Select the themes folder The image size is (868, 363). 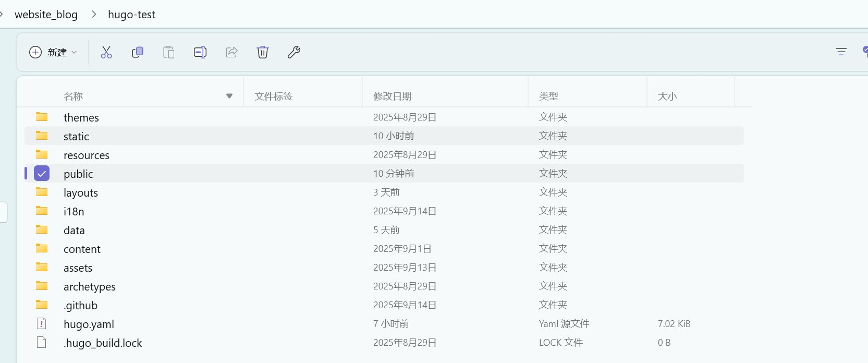tap(81, 118)
